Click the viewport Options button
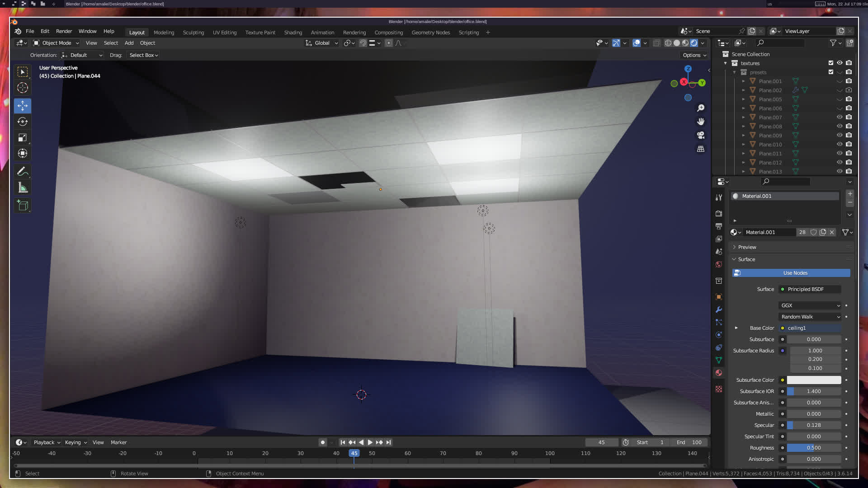The height and width of the screenshot is (488, 868). pyautogui.click(x=694, y=55)
